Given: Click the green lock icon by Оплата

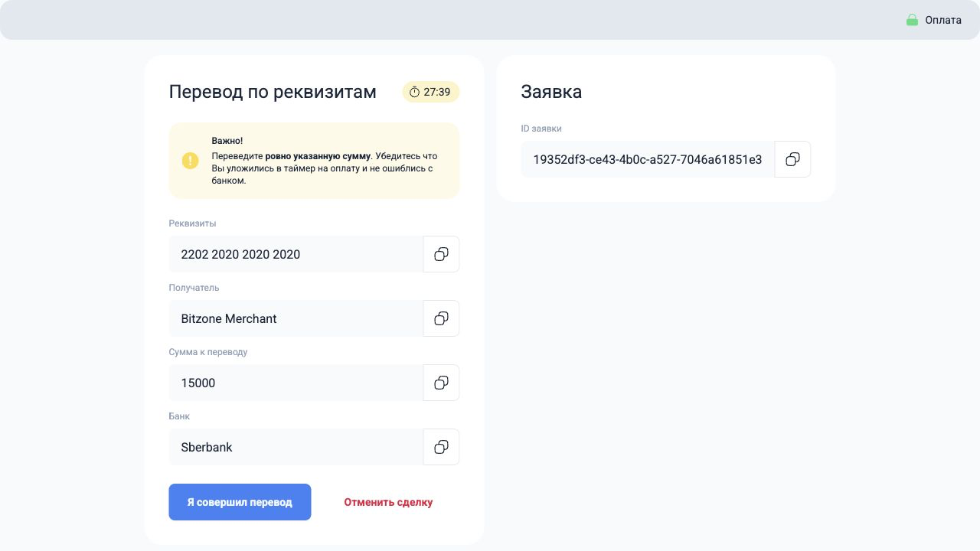Looking at the screenshot, I should point(912,20).
